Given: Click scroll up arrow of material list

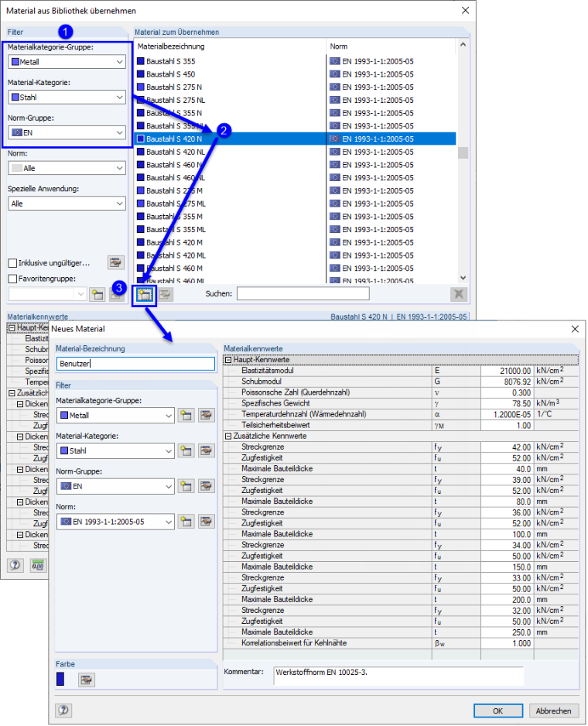Looking at the screenshot, I should point(463,46).
